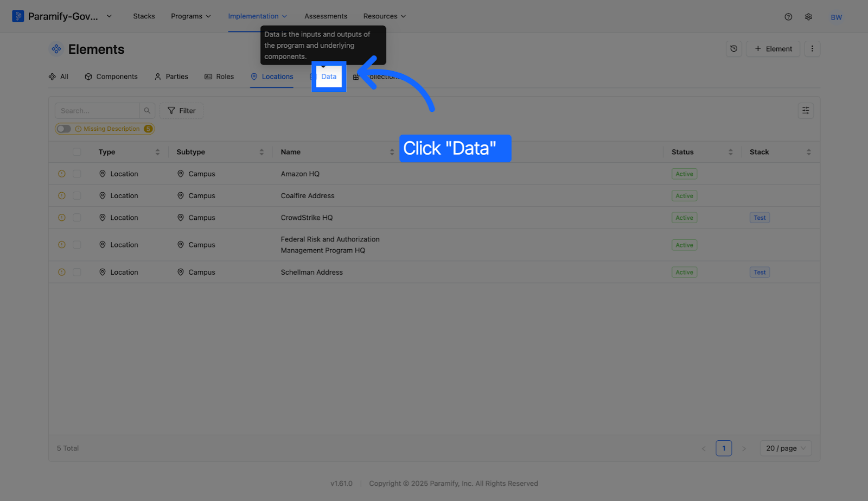Image resolution: width=868 pixels, height=501 pixels.
Task: Click the warning icon on CrowdStrike HQ row
Action: (x=62, y=218)
